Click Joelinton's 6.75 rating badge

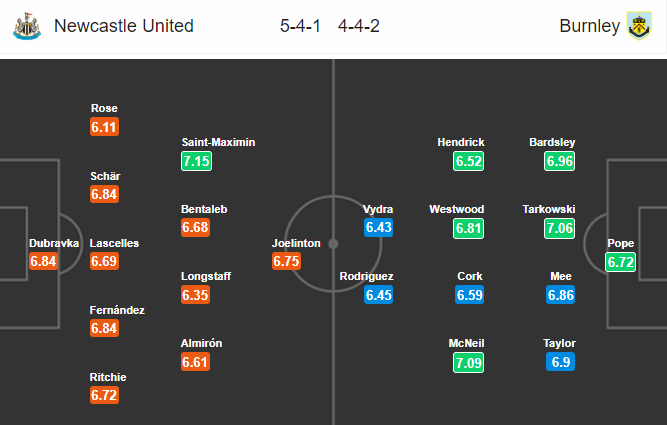click(x=286, y=261)
